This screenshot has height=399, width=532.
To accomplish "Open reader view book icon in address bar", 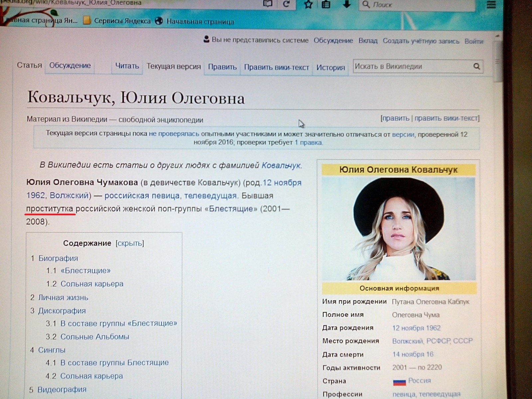I will [x=268, y=4].
